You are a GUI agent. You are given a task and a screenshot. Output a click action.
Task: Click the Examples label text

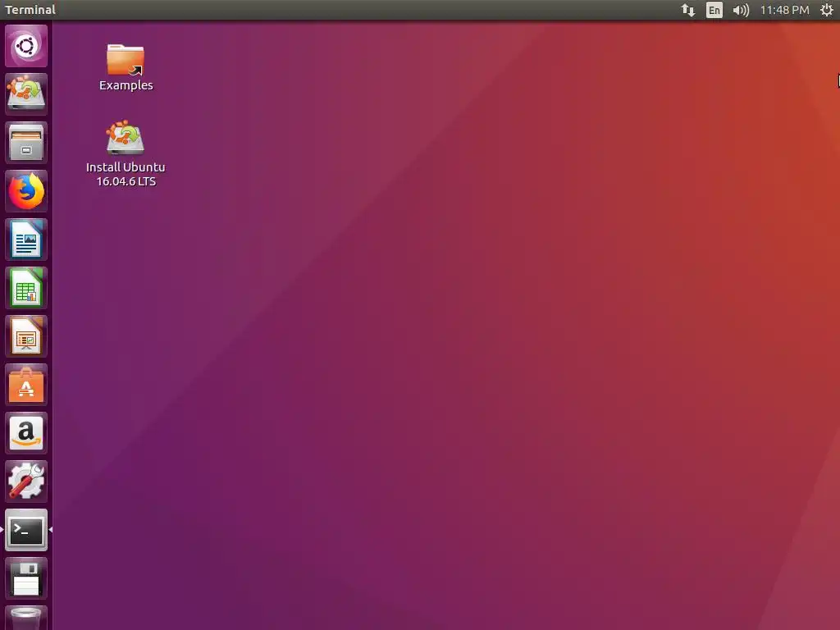(x=126, y=85)
